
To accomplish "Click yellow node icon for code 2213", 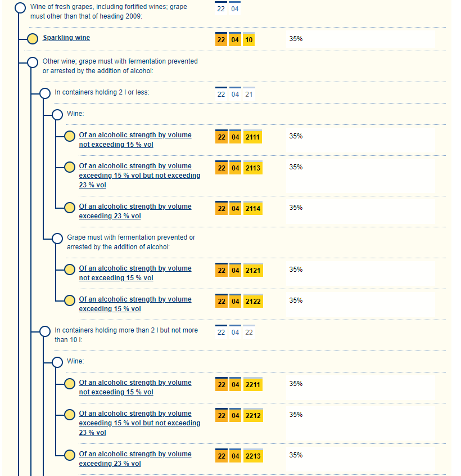I will (69, 455).
